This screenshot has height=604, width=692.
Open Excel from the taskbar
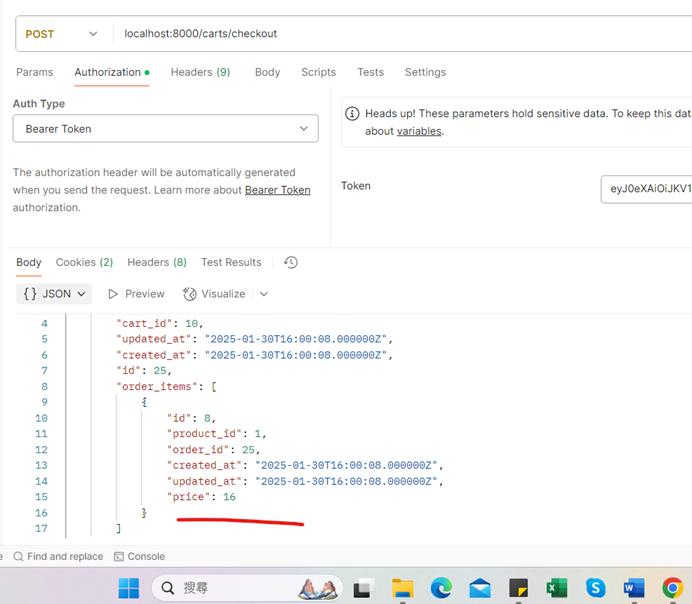click(557, 588)
